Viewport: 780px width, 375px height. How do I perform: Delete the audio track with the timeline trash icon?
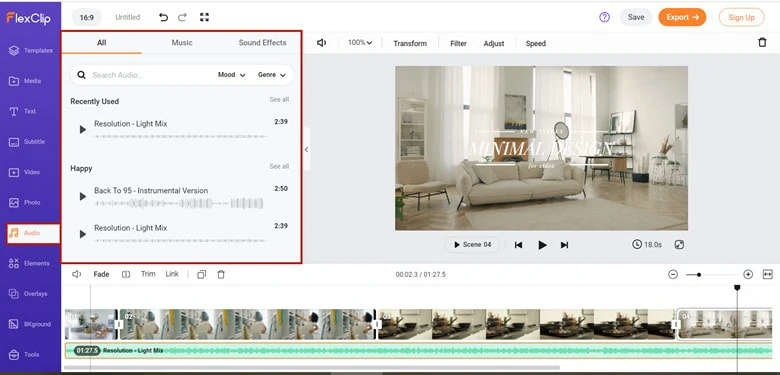click(221, 274)
